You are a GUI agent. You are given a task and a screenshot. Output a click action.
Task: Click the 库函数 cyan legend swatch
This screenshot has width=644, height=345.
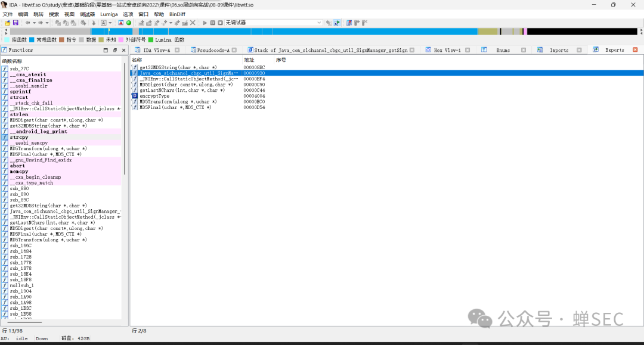tap(7, 40)
